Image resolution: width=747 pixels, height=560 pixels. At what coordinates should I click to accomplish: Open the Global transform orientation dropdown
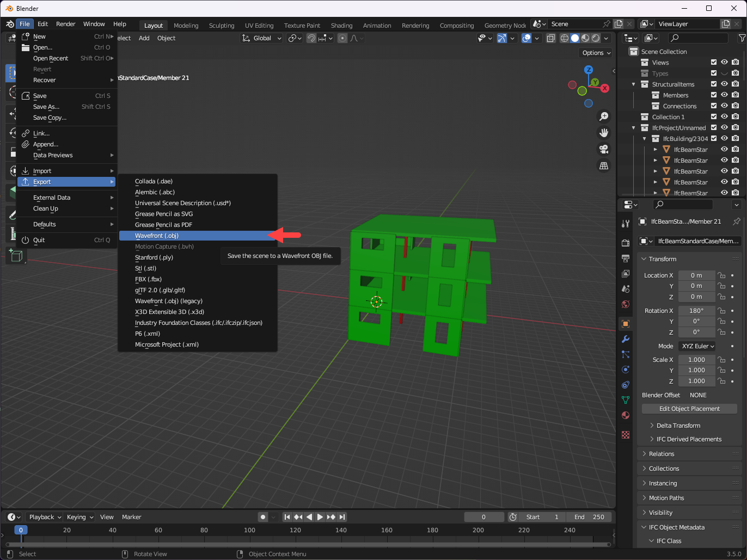tap(262, 38)
